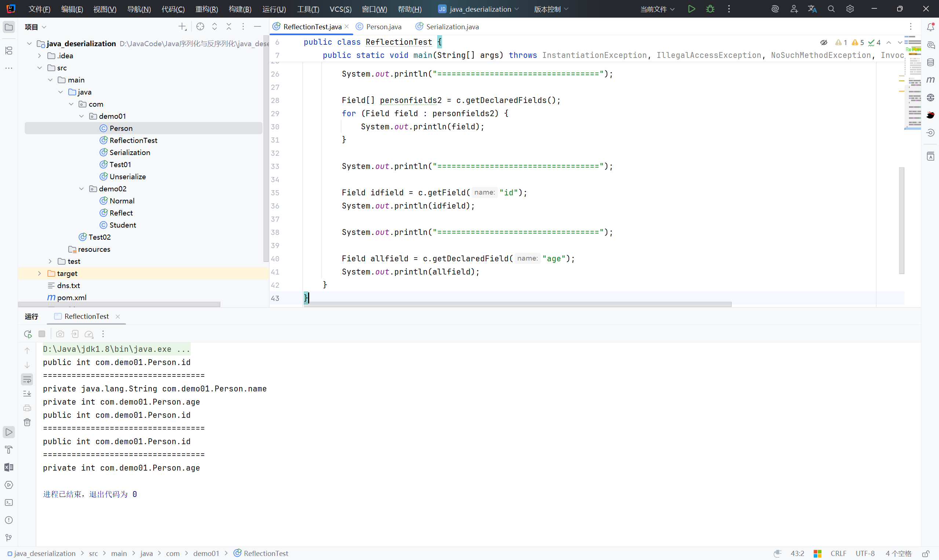Open Search Everywhere magnifier icon
This screenshot has width=939, height=560.
(x=831, y=9)
